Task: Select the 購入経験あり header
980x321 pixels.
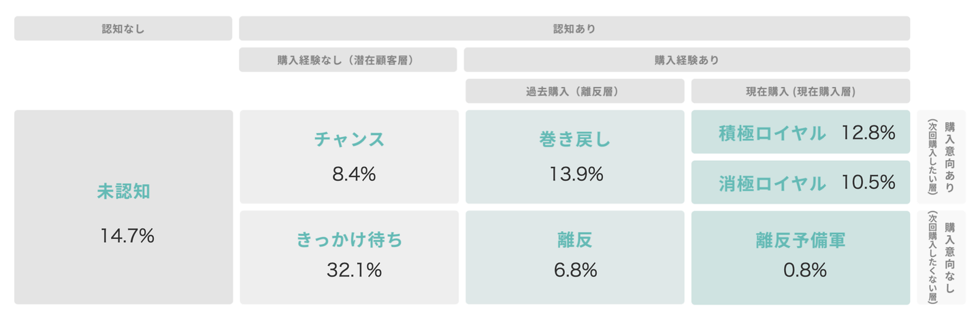Action: click(x=687, y=60)
